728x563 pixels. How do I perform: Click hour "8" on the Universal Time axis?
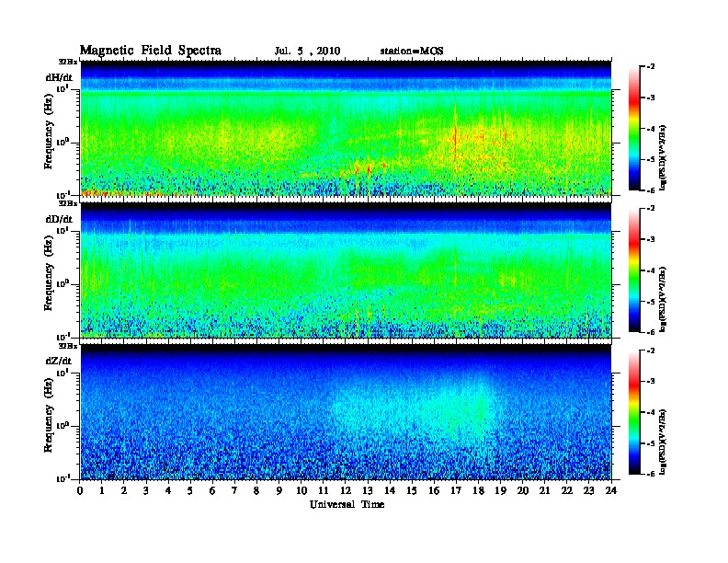(x=256, y=490)
